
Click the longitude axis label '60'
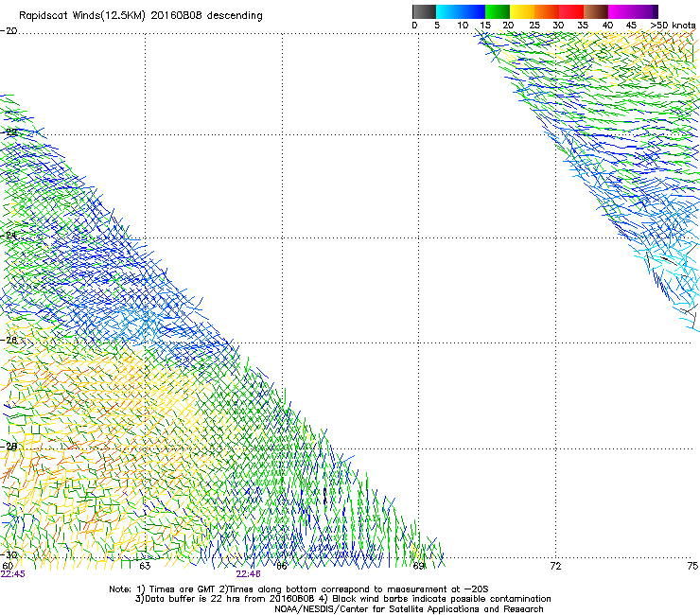(8, 566)
